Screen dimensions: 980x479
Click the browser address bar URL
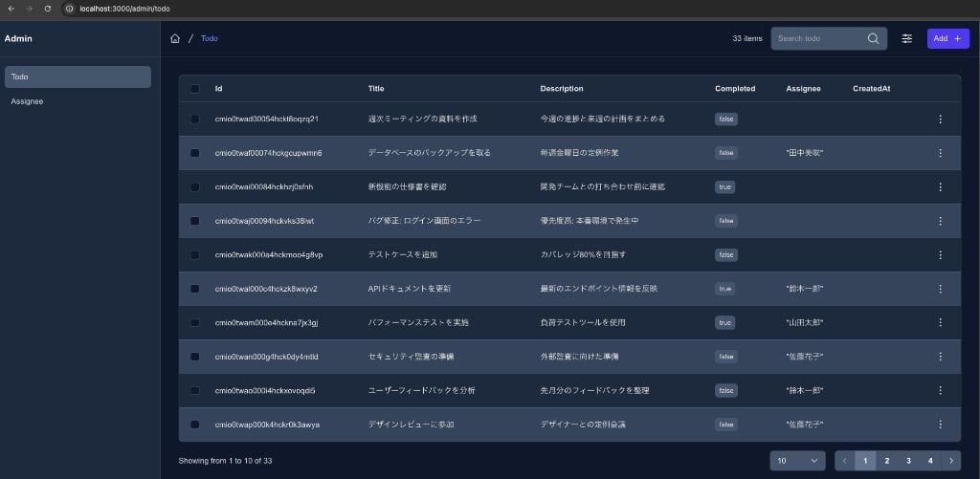(x=124, y=9)
